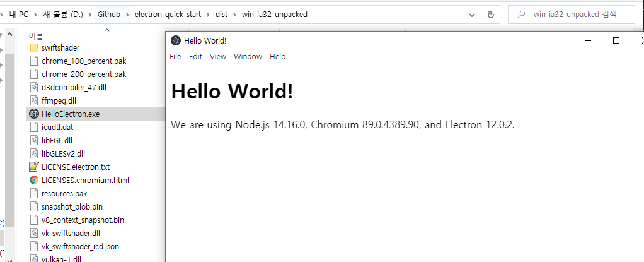Screen dimensions: 644x262
Task: Go to the electron-quick-start breadcrumb
Action: coord(168,15)
